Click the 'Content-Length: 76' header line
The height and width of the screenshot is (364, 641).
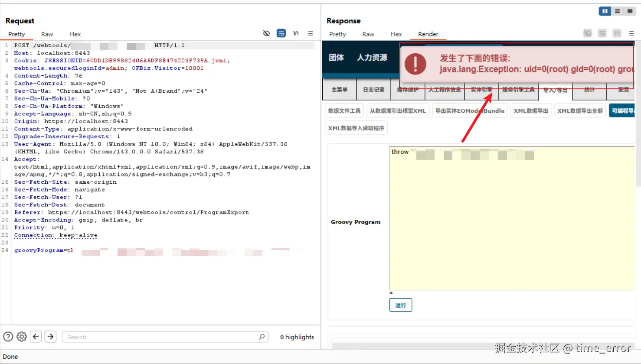[x=48, y=75]
